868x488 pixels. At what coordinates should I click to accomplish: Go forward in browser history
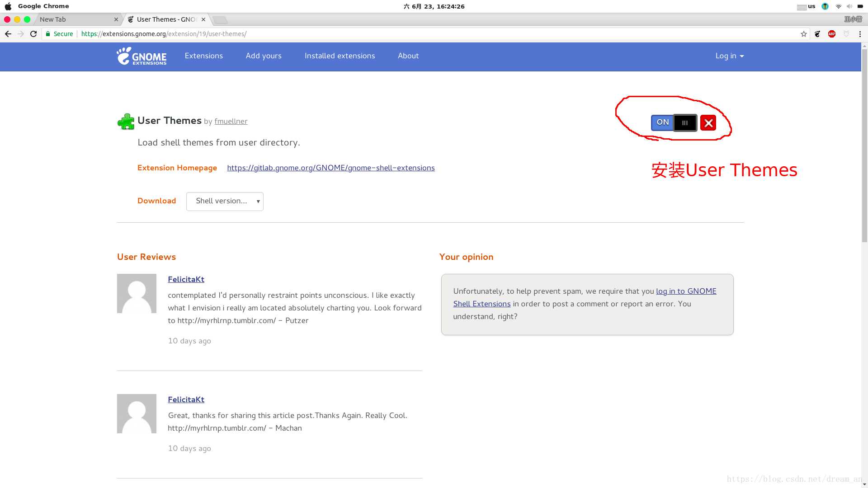point(21,34)
